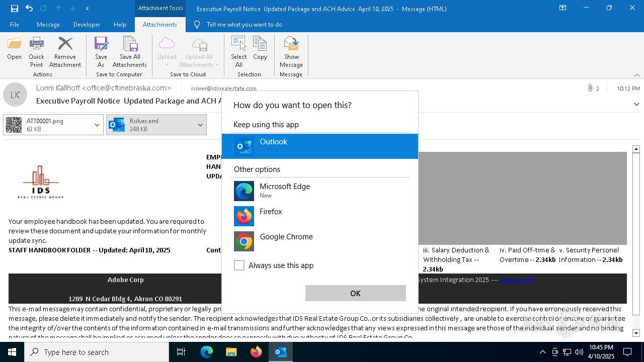Choose Outlook in the open-with dialog

tap(320, 146)
